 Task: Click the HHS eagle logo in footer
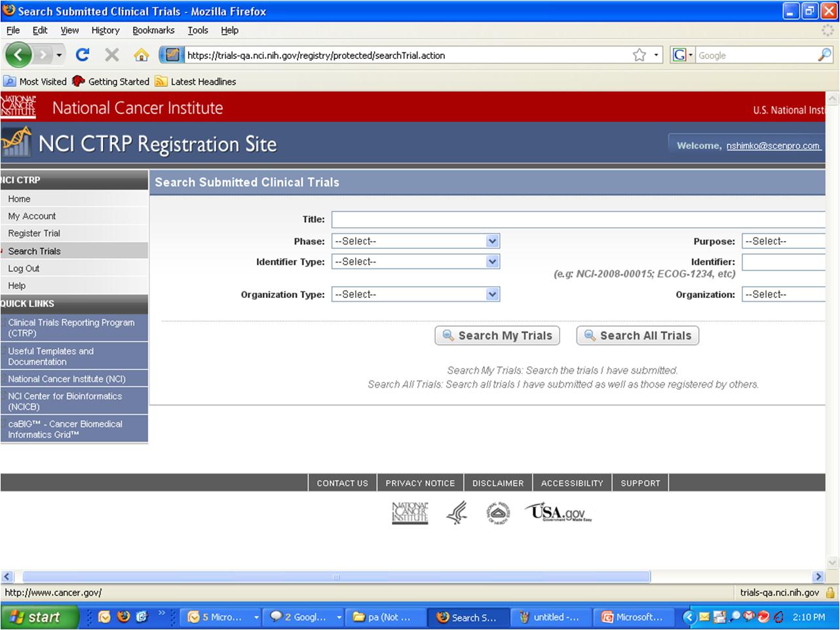click(457, 513)
